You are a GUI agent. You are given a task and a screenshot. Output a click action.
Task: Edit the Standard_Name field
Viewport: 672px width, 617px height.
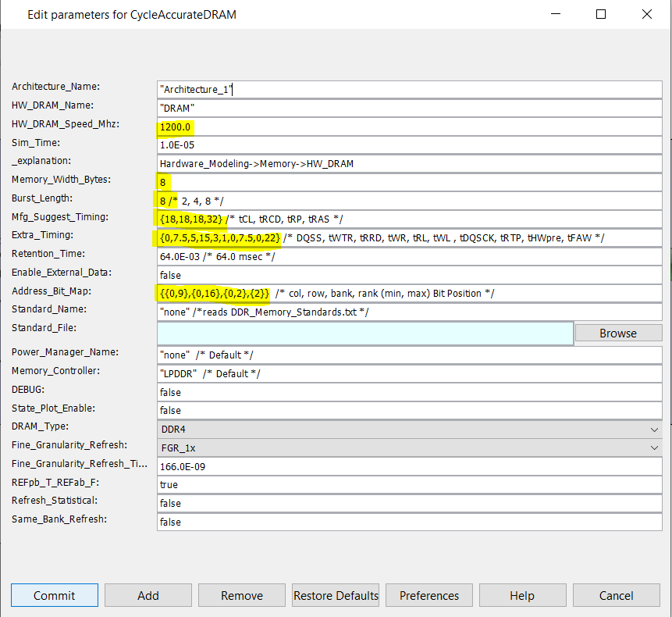click(410, 312)
